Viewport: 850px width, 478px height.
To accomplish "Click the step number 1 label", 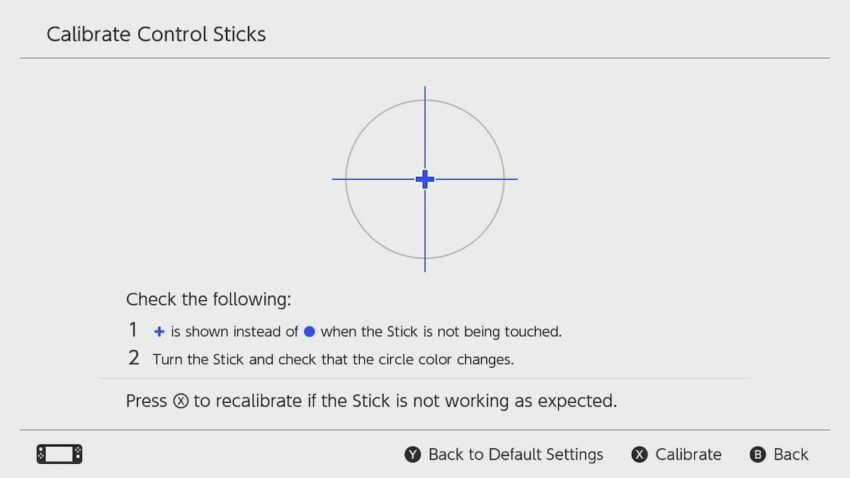I will click(x=133, y=330).
